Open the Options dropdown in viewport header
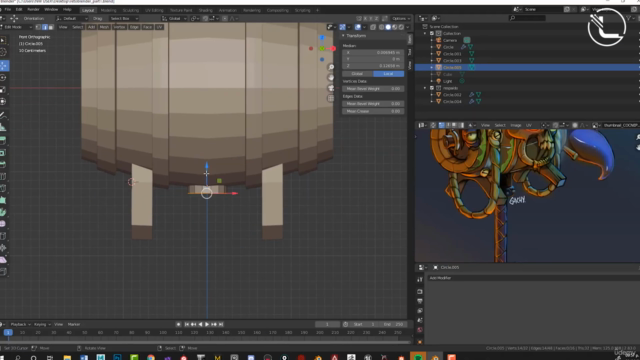The image size is (640, 360). pos(401,18)
